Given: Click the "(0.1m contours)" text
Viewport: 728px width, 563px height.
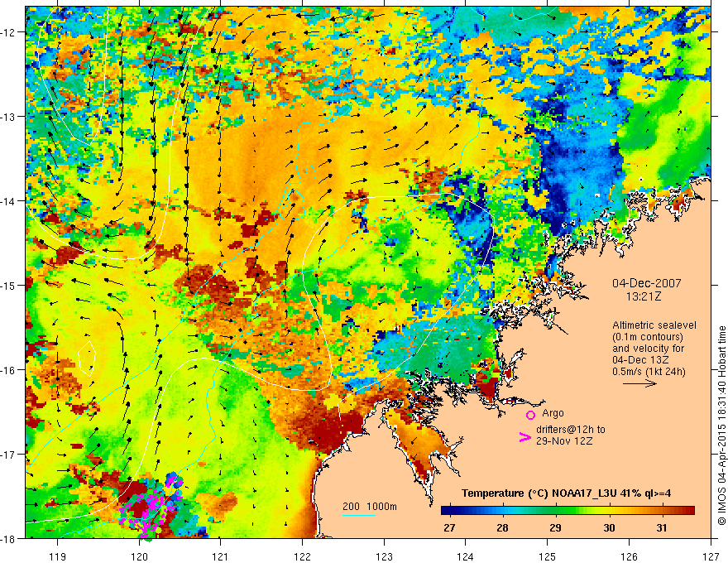Looking at the screenshot, I should coord(648,337).
